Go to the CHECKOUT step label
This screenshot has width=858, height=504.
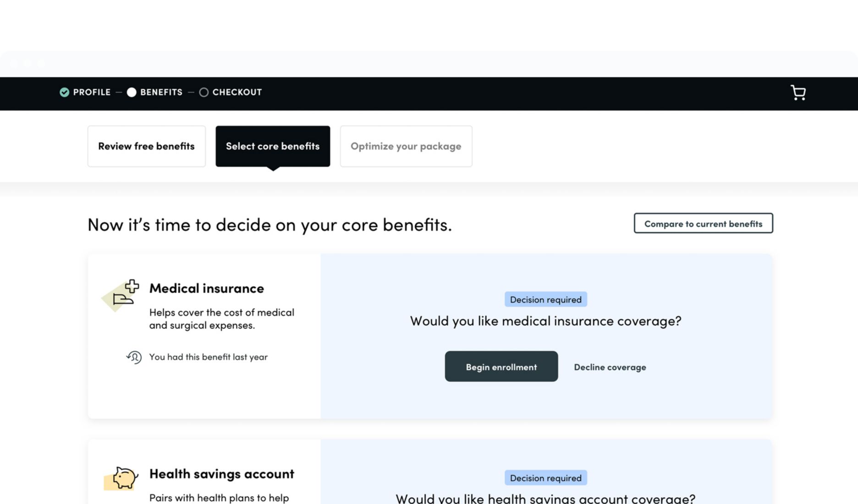[x=237, y=92]
